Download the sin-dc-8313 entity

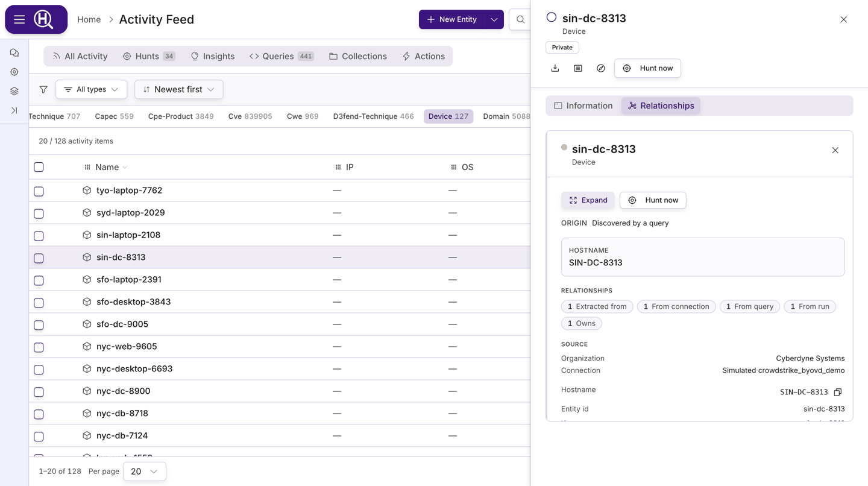[555, 68]
